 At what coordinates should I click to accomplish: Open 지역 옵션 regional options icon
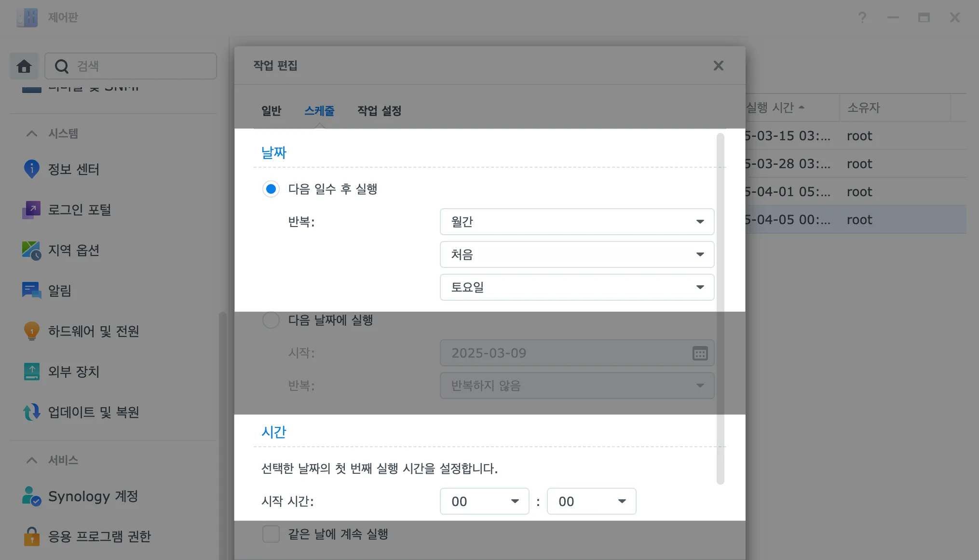coord(31,250)
